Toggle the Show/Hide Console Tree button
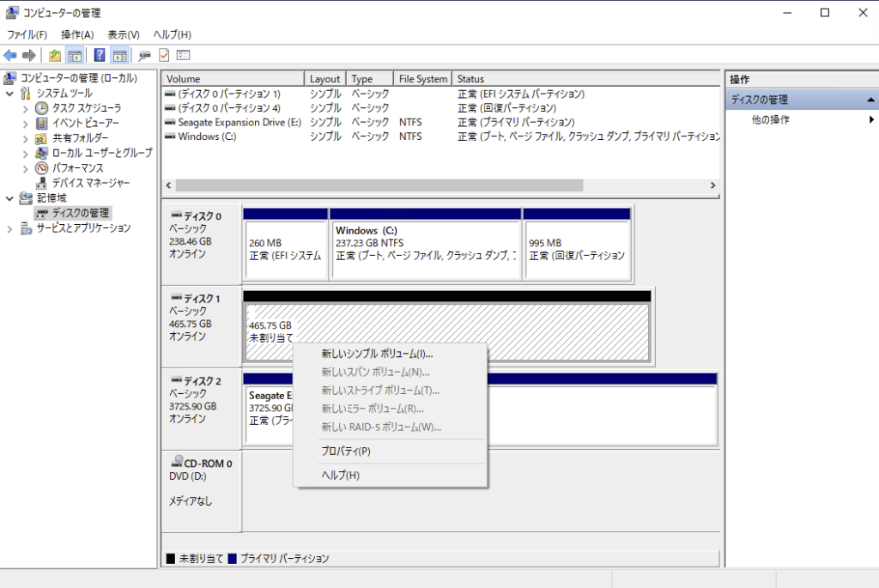 [76, 56]
